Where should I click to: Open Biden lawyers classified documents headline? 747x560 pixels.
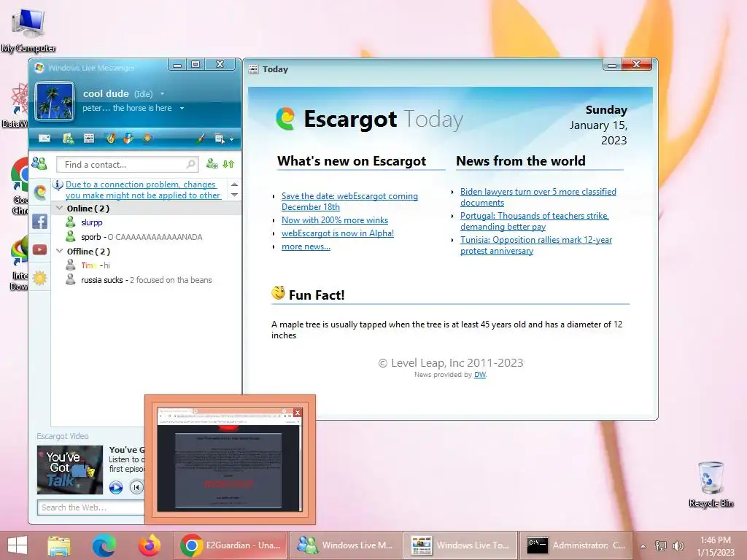[538, 197]
